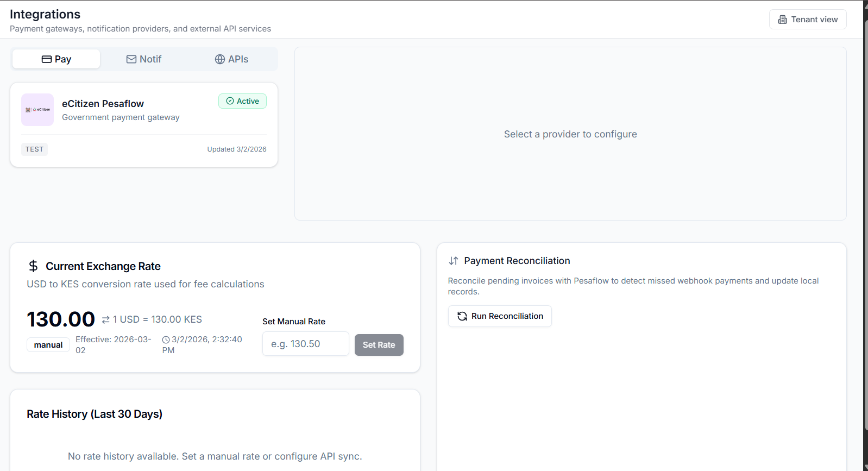868x471 pixels.
Task: Switch to the Notif tab
Action: point(144,59)
